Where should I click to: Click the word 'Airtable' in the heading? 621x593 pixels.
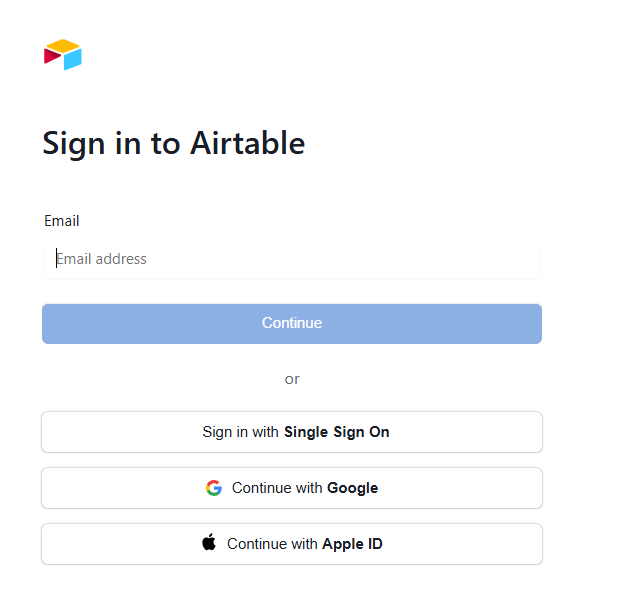[x=248, y=143]
